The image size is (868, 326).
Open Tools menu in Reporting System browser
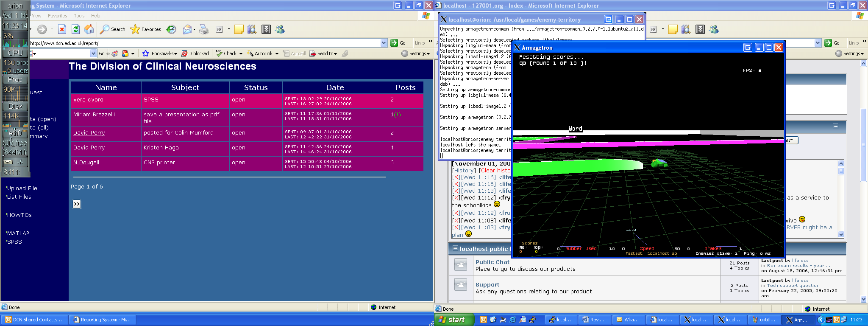pyautogui.click(x=79, y=16)
